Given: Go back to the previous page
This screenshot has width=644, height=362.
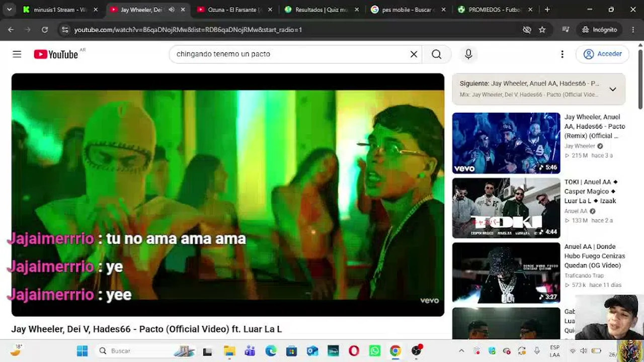Looking at the screenshot, I should tap(11, 30).
